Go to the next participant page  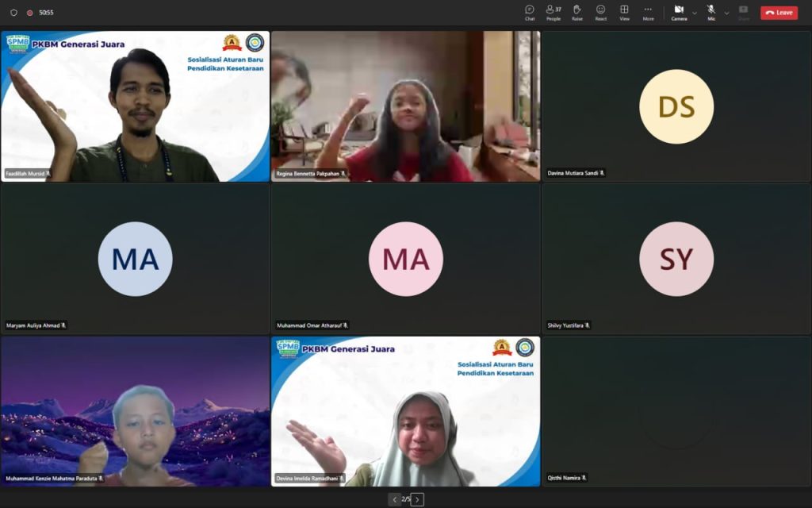tap(418, 499)
